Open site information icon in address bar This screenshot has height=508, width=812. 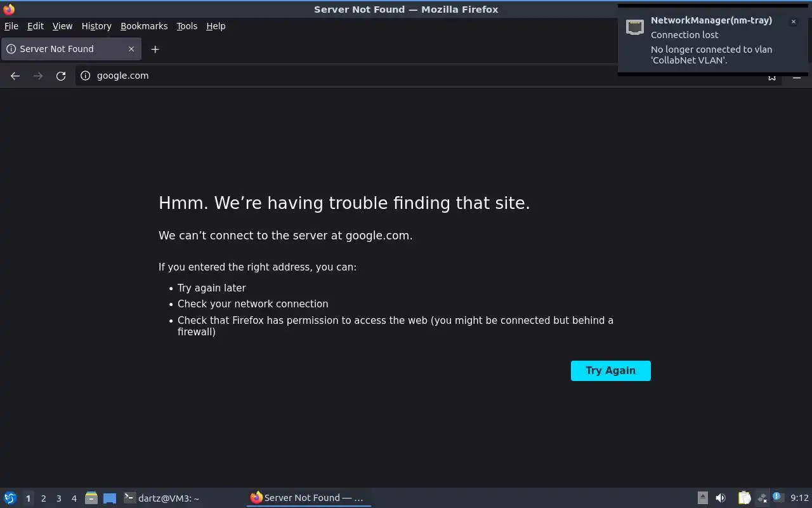click(86, 76)
